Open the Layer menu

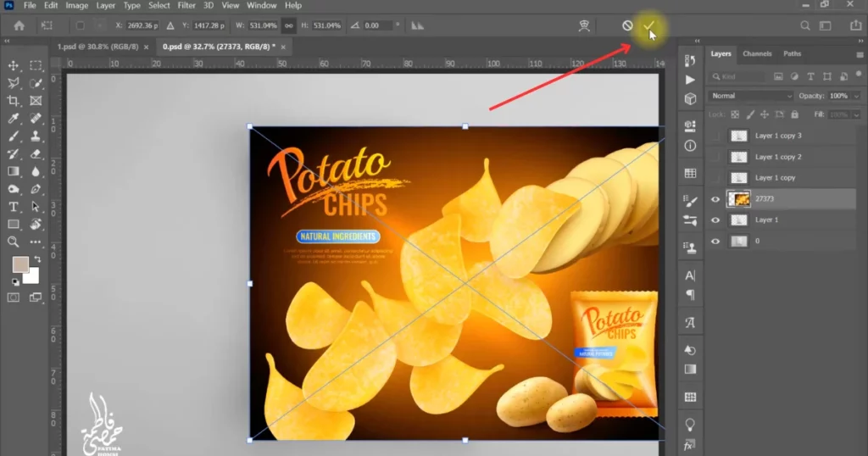105,6
